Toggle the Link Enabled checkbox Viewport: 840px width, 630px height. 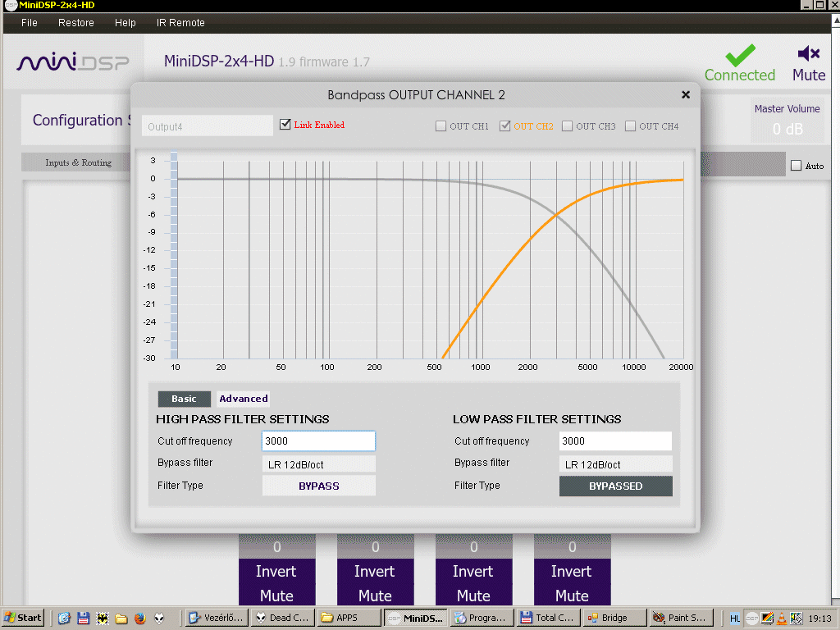[x=285, y=125]
